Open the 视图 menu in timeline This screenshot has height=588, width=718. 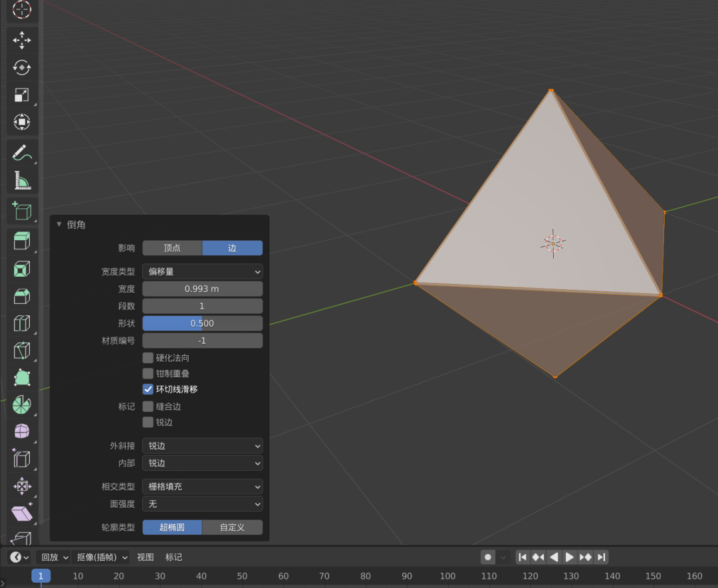(145, 557)
